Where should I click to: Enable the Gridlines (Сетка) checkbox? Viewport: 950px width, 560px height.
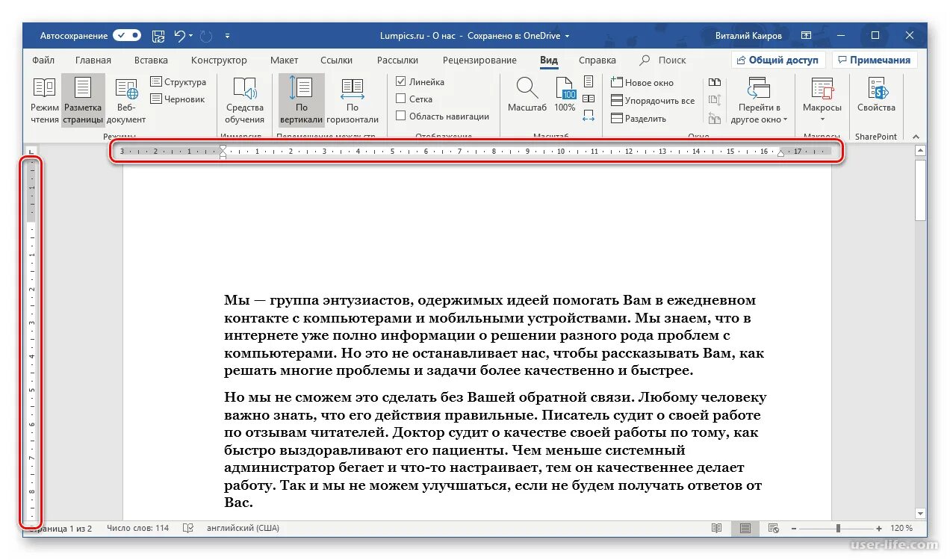tap(401, 99)
